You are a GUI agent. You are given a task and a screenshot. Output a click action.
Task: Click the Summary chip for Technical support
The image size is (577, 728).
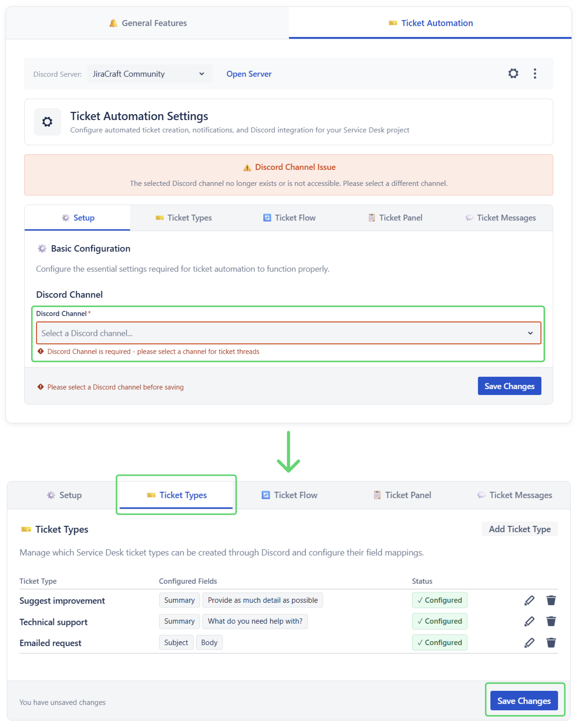(x=179, y=621)
